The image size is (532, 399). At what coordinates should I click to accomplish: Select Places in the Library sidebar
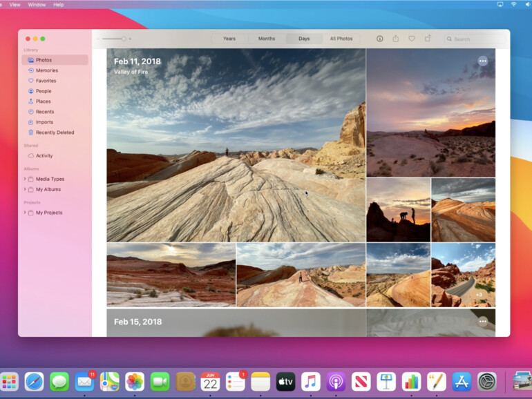pyautogui.click(x=43, y=101)
